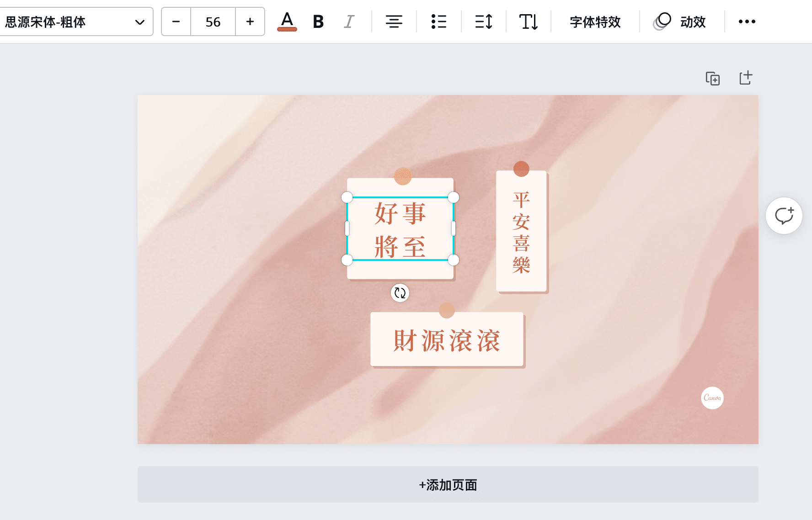Image resolution: width=812 pixels, height=520 pixels.
Task: Add a new page using the top-right icon
Action: (746, 78)
